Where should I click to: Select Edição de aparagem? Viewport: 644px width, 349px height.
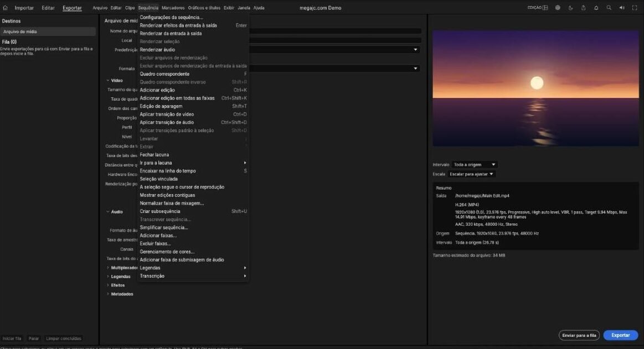[x=193, y=106]
